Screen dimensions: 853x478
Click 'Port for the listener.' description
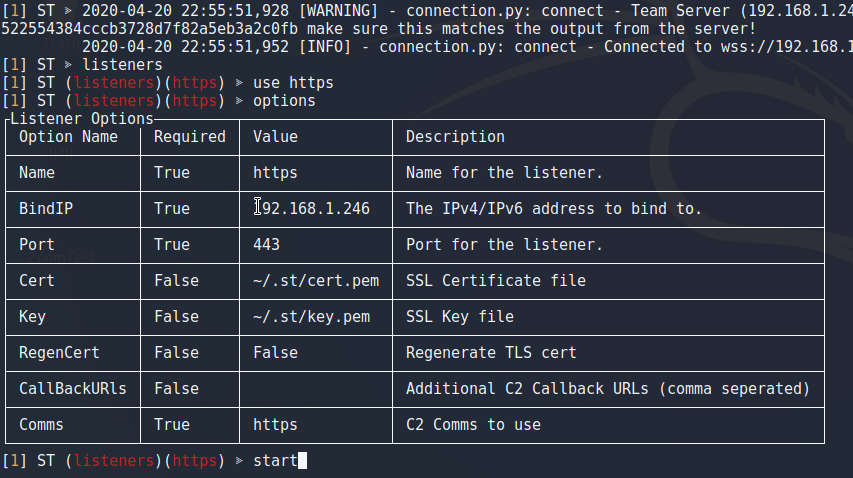[x=504, y=244]
